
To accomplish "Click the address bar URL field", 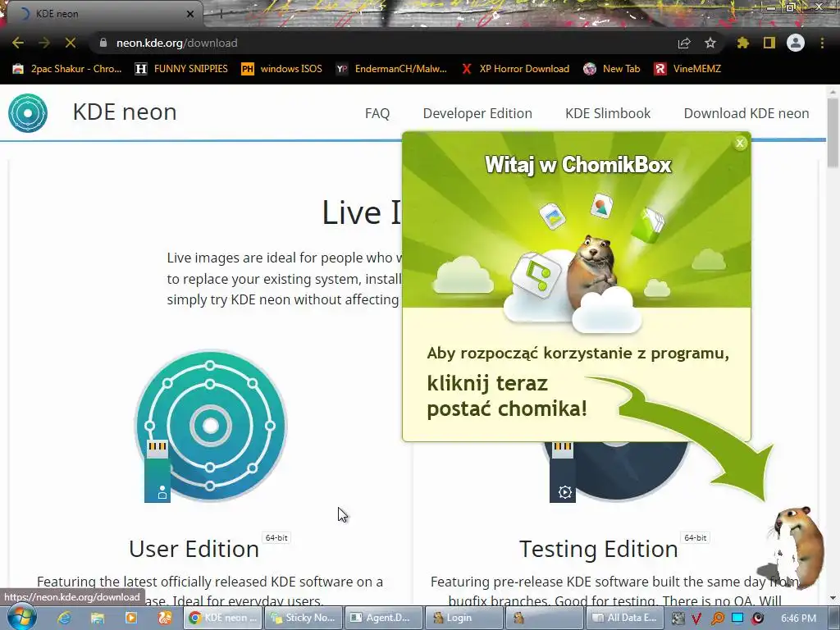I will click(386, 43).
